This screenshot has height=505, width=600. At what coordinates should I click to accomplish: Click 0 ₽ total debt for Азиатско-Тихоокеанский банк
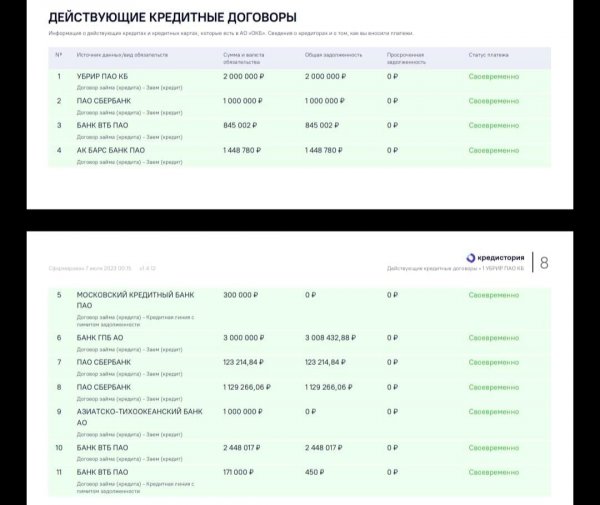310,412
